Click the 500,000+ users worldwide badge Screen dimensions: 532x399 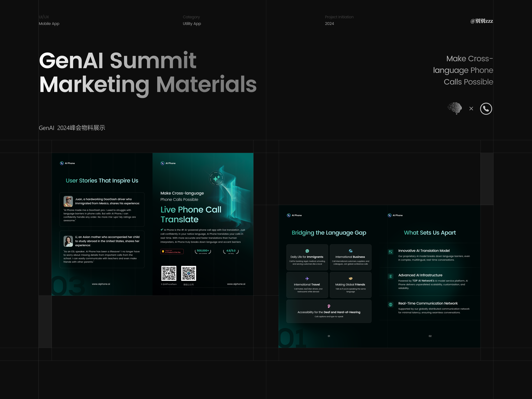click(203, 252)
